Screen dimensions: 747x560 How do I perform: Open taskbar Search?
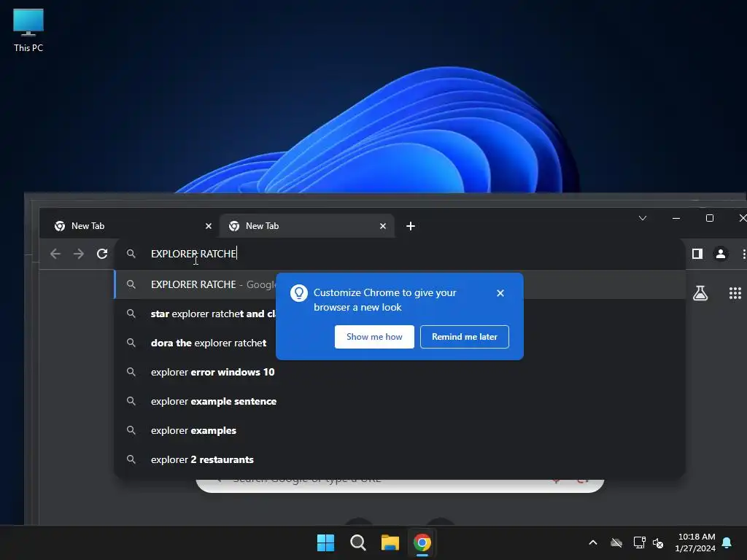click(x=357, y=542)
